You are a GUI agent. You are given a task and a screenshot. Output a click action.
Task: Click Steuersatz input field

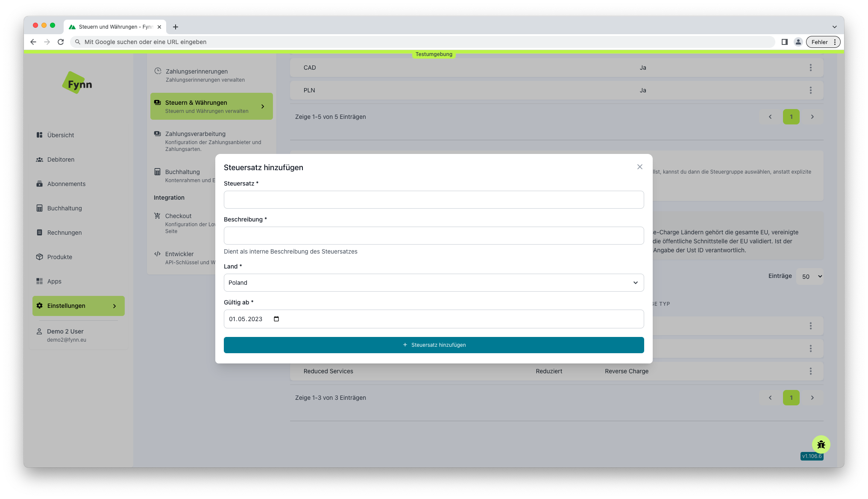[x=434, y=199]
